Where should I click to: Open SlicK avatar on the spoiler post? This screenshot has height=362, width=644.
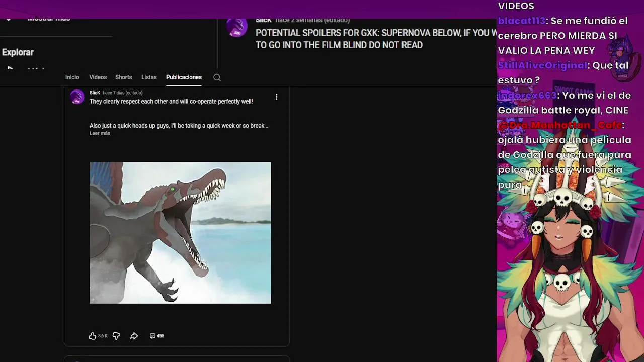coord(237,27)
